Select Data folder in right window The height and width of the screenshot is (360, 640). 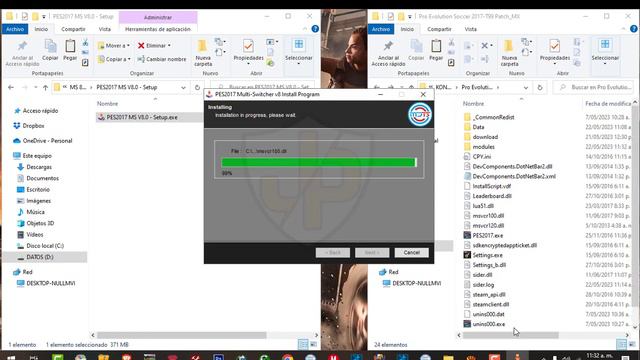(478, 127)
